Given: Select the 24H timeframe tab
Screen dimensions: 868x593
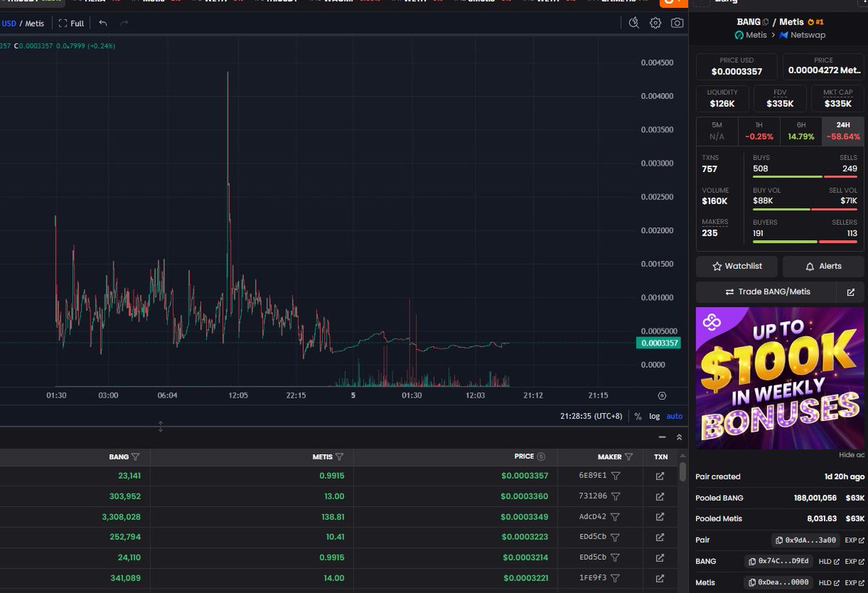Looking at the screenshot, I should tap(843, 131).
